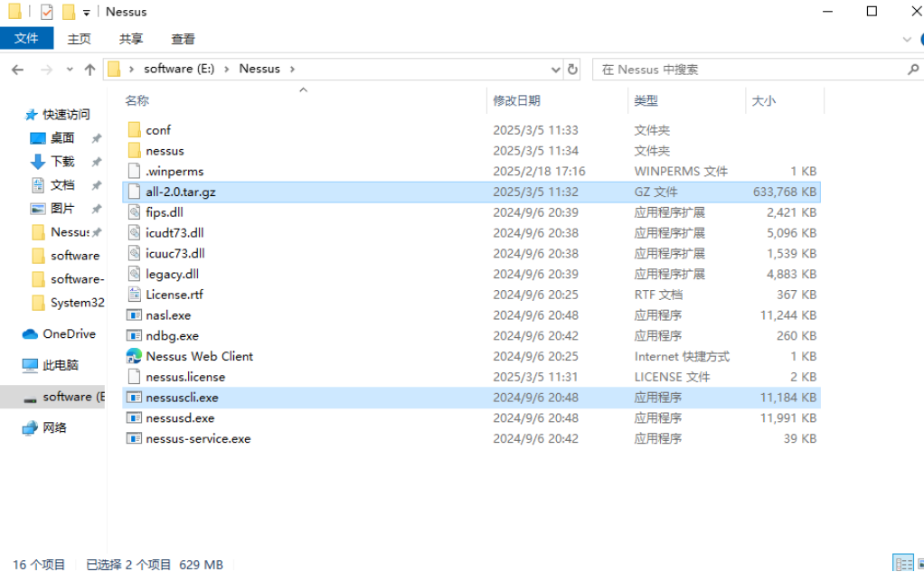Go up one folder level
924x572 pixels.
90,70
